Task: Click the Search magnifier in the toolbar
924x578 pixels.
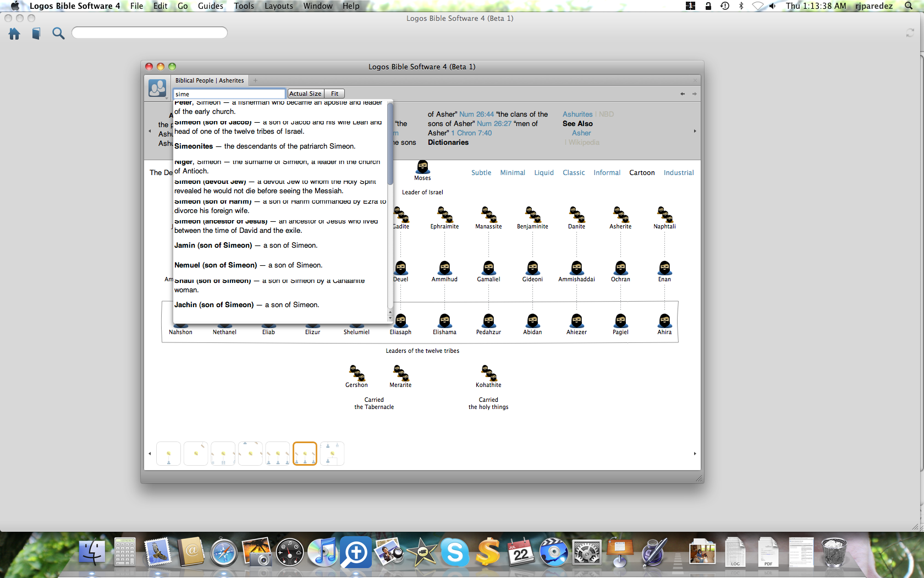Action: coord(58,34)
